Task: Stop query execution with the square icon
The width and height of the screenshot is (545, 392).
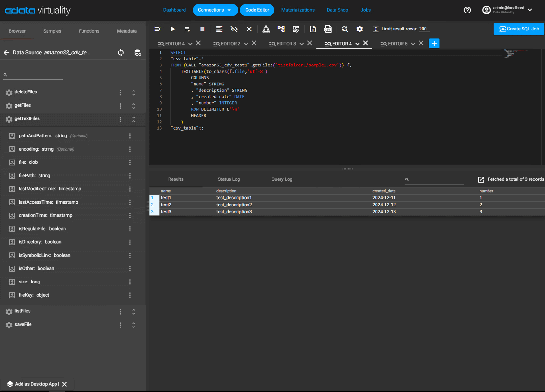Action: click(x=202, y=29)
